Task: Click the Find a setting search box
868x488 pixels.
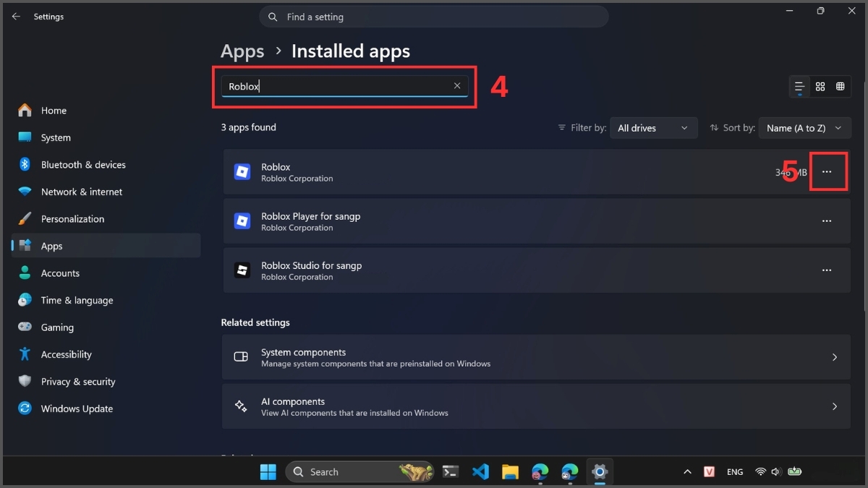Action: tap(433, 17)
